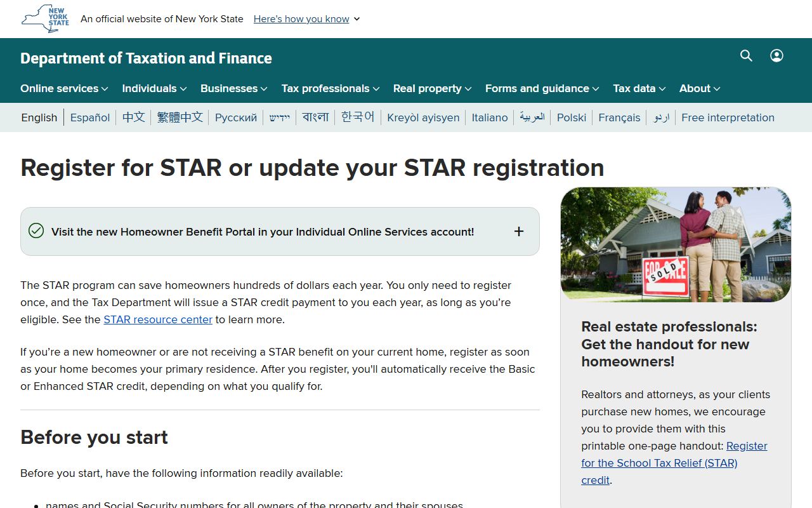Open the STAR resource center link
The width and height of the screenshot is (812, 508).
158,319
